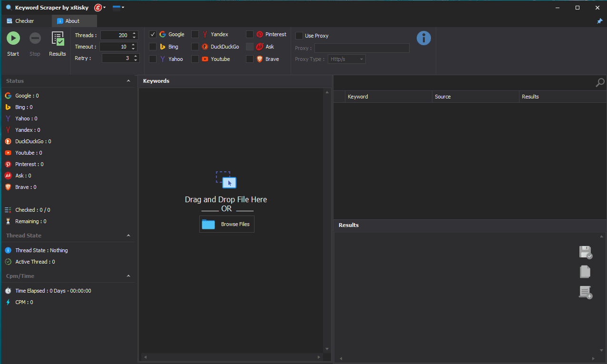Open the Proxy Type Http/s dropdown

point(347,59)
